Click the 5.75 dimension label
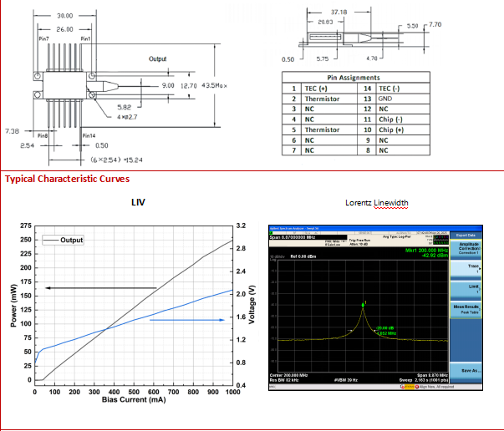This screenshot has height=431, width=504. [x=323, y=58]
